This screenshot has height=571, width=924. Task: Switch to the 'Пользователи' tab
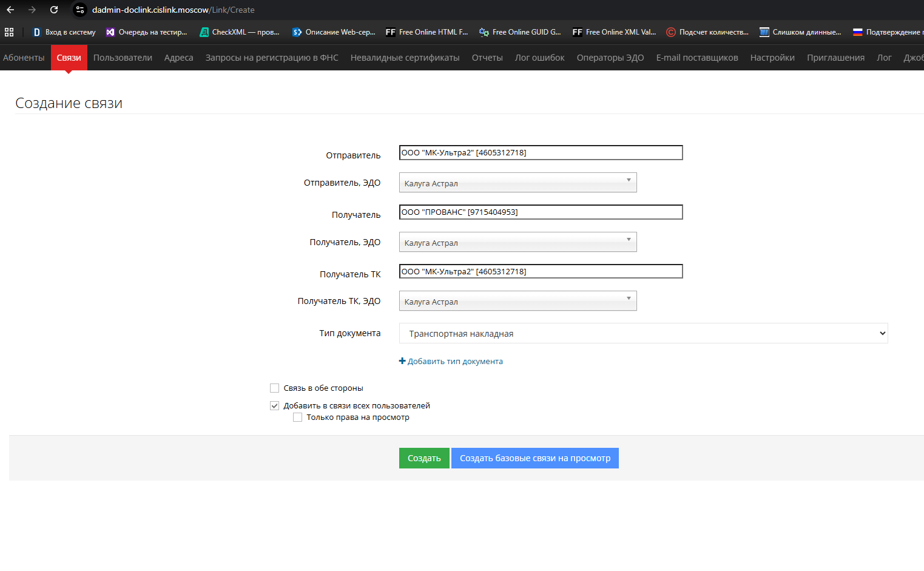pos(123,58)
